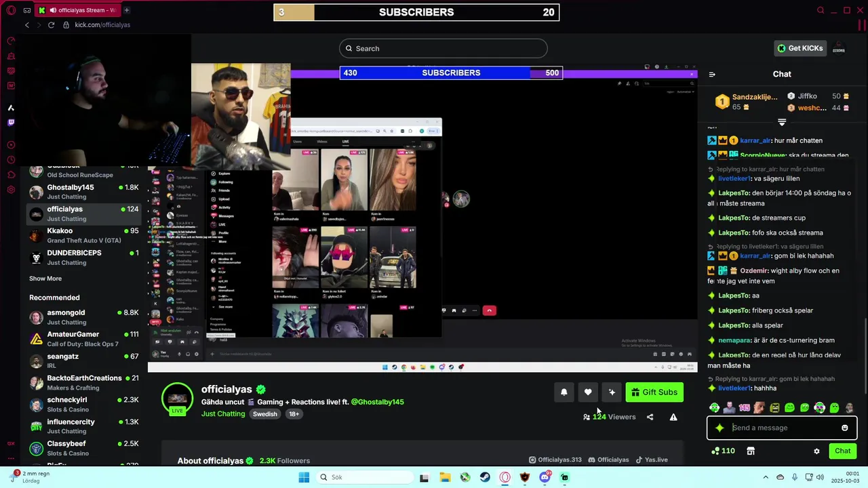Open seangatz recommended channel

83,361
